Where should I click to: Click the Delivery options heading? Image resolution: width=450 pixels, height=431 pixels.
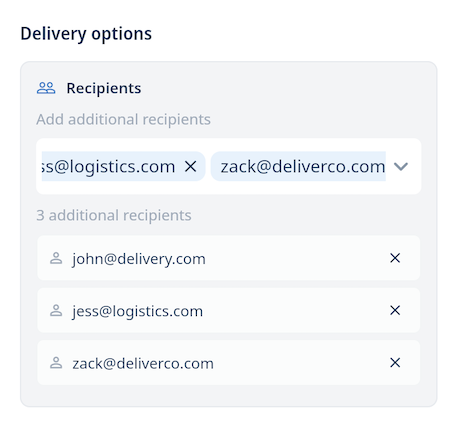click(86, 34)
